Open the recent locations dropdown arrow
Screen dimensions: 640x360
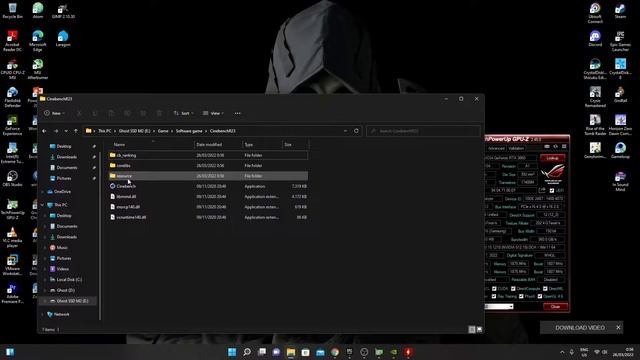66,131
